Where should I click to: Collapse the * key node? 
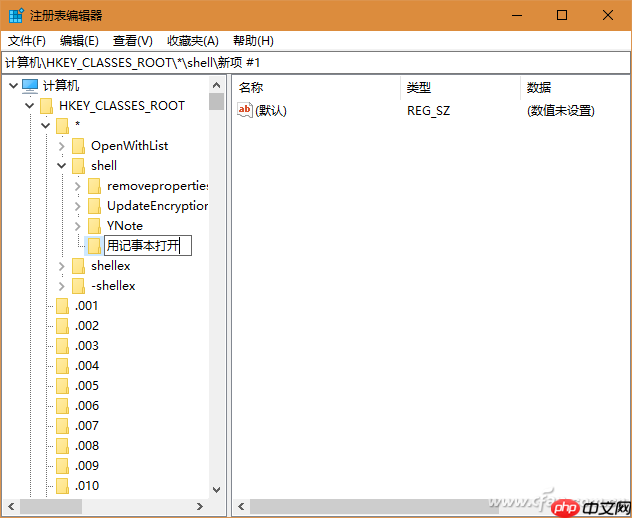(x=46, y=126)
